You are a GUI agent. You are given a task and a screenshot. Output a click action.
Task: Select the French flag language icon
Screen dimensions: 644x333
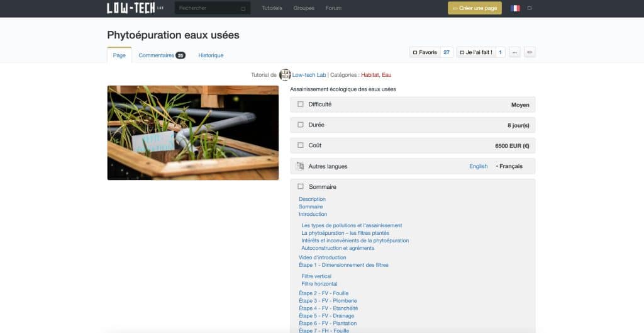(x=515, y=8)
